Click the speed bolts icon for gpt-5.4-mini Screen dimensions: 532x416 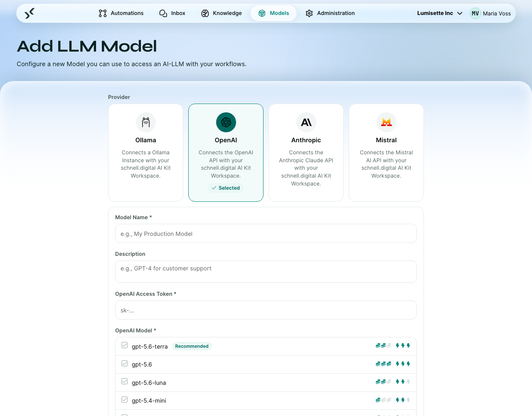(x=403, y=400)
